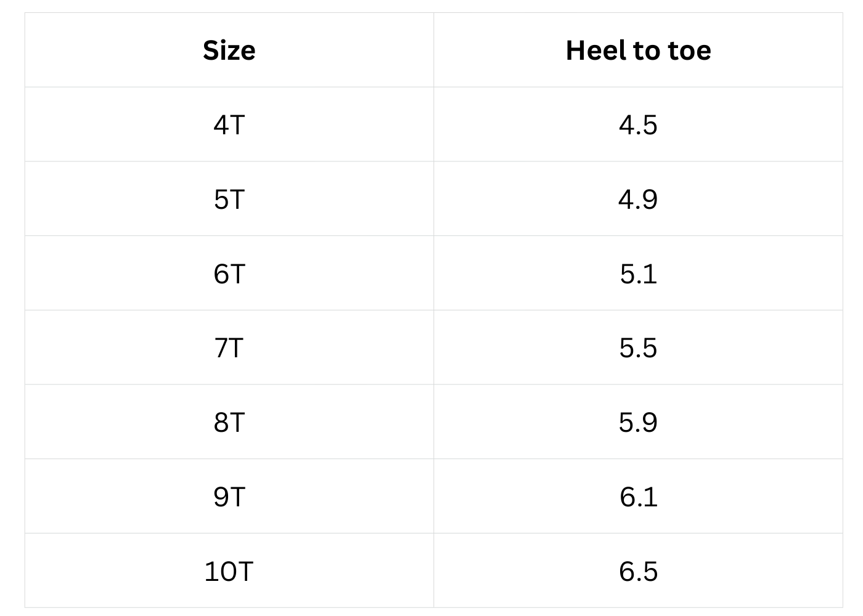Select the 4T size cell
The width and height of the screenshot is (863, 616).
tap(229, 125)
